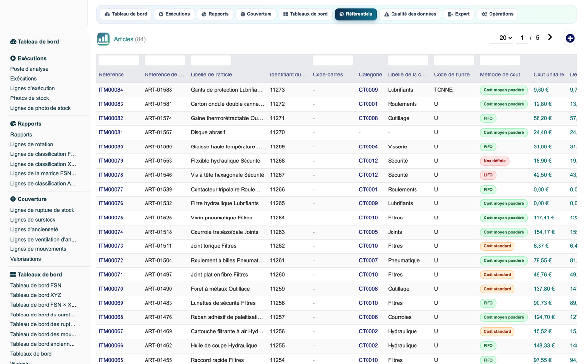The image size is (588, 364).
Task: Open article ITM00071 link
Action: tap(111, 275)
